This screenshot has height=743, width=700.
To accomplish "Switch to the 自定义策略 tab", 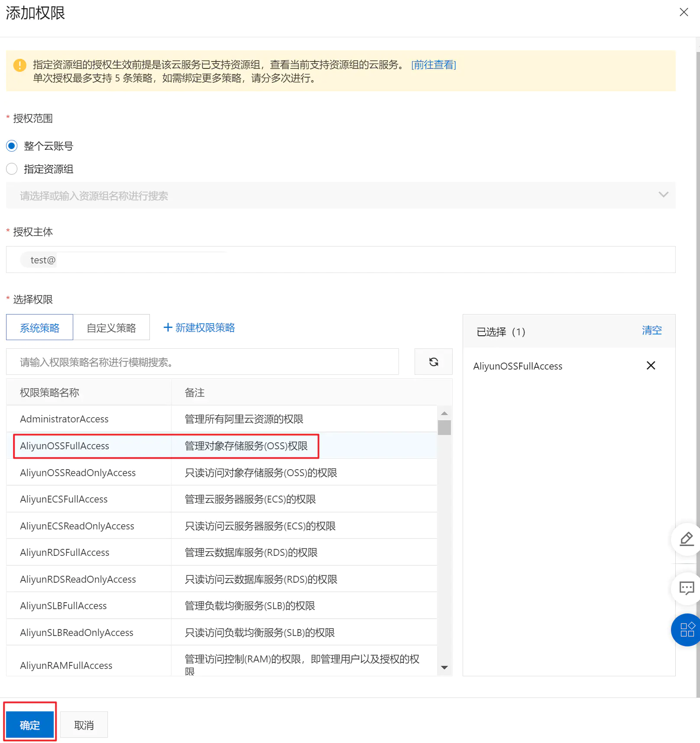I will pos(111,328).
